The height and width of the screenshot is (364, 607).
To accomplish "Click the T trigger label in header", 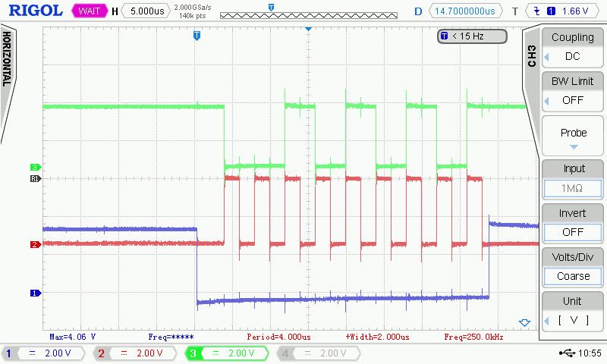I will (515, 11).
